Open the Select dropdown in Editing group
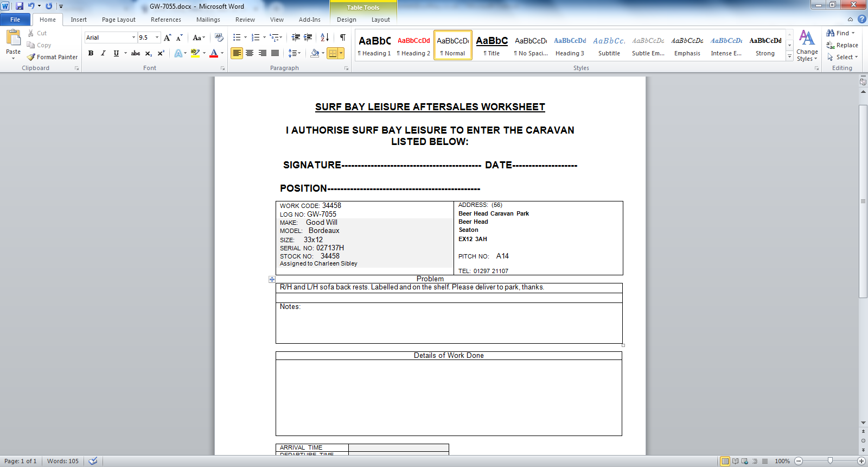The height and width of the screenshot is (467, 868). click(x=843, y=57)
